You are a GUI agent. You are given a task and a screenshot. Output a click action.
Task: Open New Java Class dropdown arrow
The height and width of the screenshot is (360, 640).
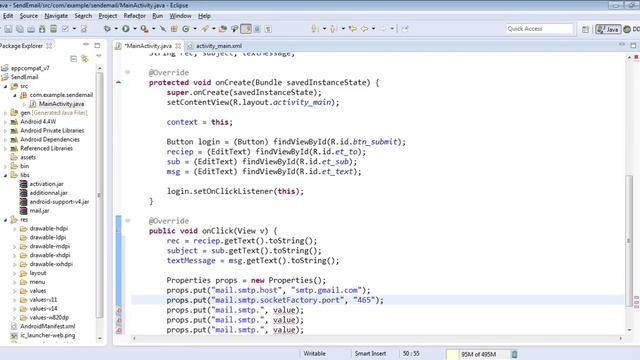[x=195, y=29]
